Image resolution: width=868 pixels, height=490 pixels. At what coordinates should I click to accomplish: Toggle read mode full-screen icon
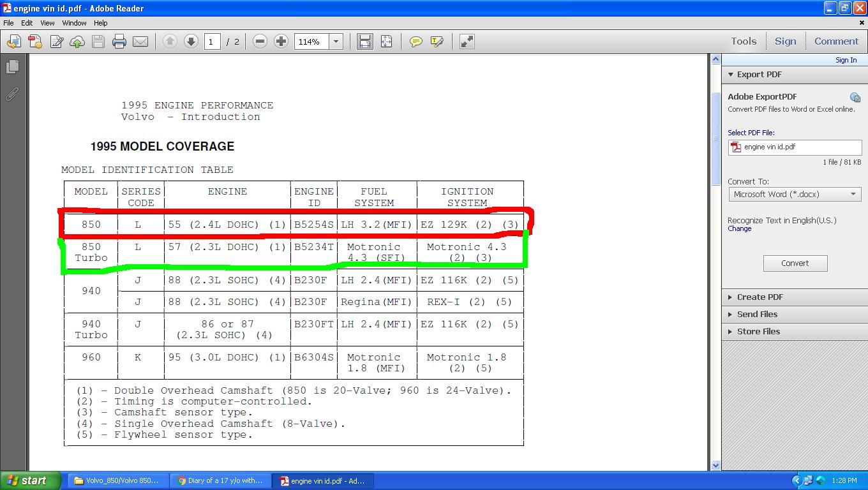(467, 41)
